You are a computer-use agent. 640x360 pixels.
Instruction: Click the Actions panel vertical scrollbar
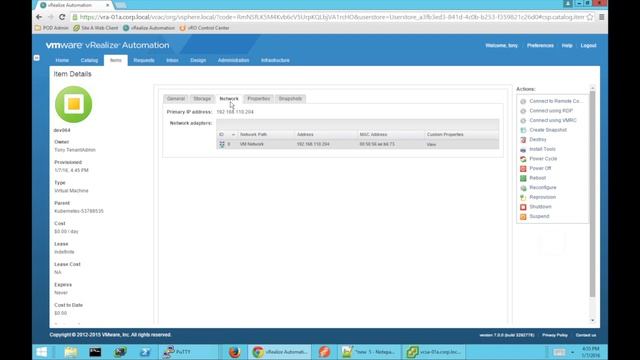(x=592, y=194)
